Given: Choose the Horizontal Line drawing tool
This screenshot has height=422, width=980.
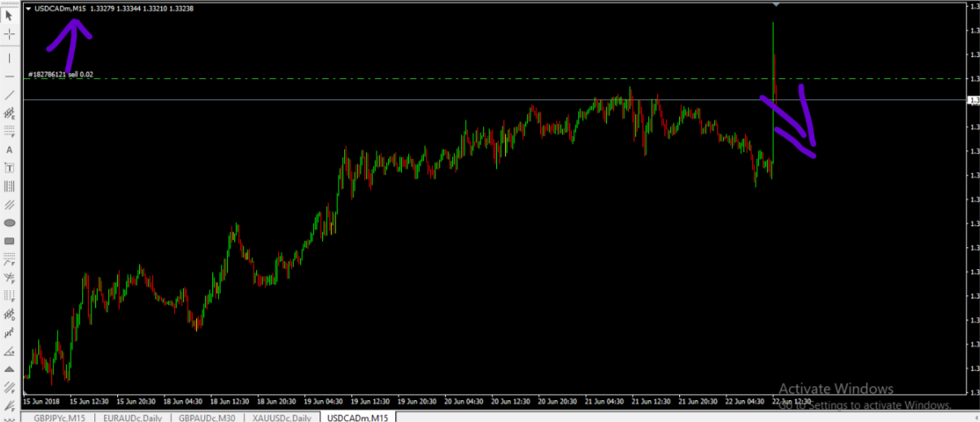Looking at the screenshot, I should click(10, 76).
